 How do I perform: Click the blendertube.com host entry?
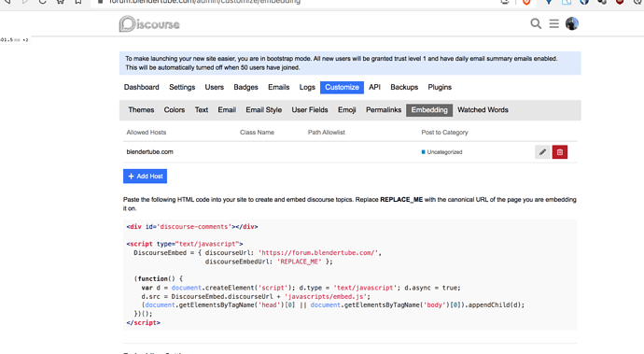[149, 151]
